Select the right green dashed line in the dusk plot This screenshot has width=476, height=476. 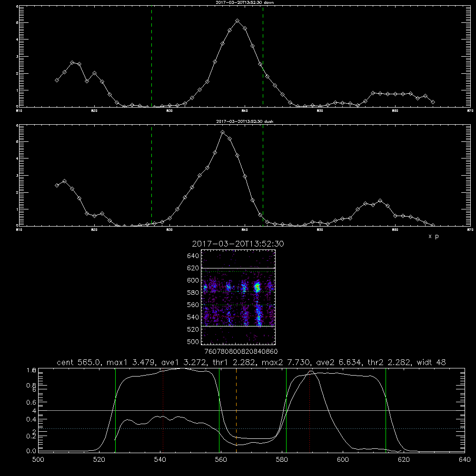(x=263, y=175)
